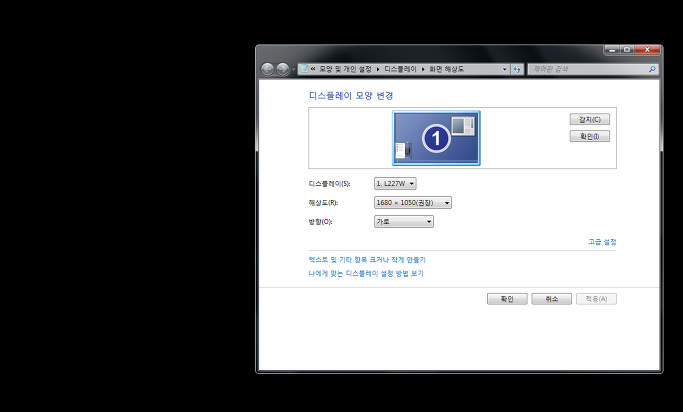Open the 해상도(R) dropdown 1680 × 1050
The height and width of the screenshot is (412, 683).
[413, 203]
